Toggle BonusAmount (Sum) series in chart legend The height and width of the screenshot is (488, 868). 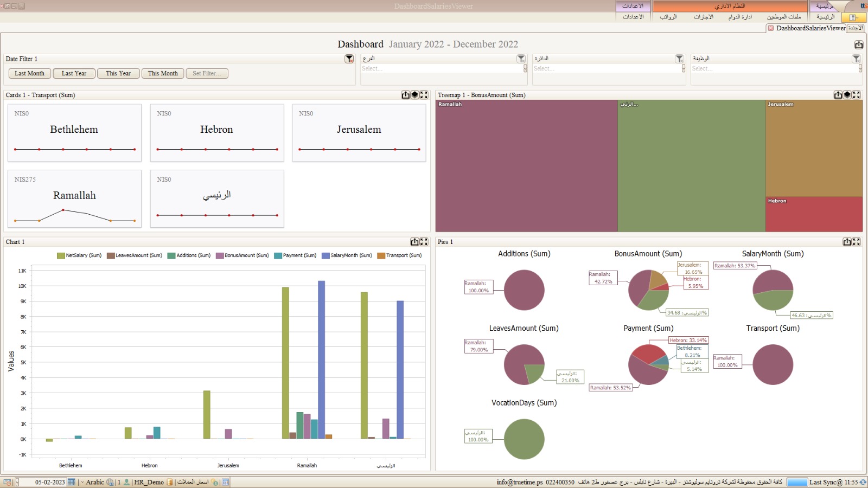pos(242,255)
